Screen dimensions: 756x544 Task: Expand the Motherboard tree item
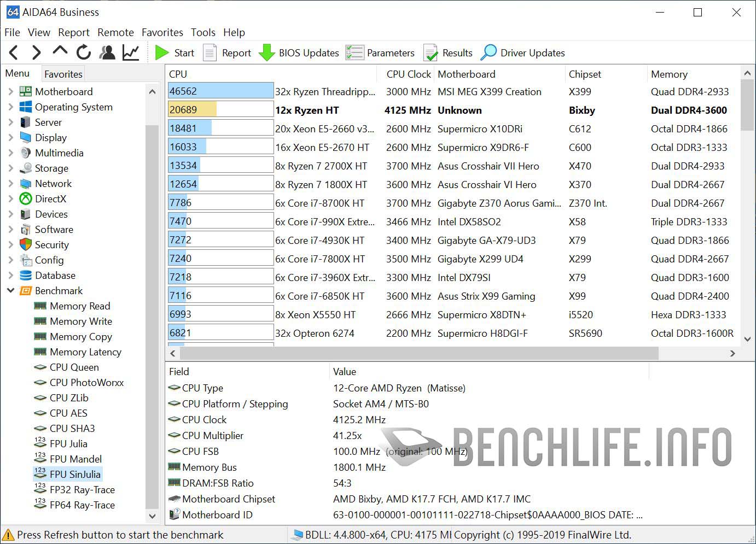[11, 91]
